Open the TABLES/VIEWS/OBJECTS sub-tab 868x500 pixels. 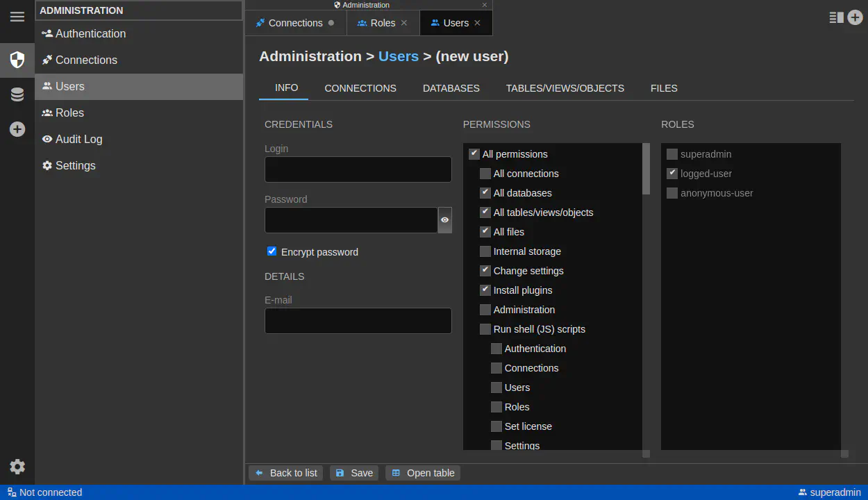(565, 88)
